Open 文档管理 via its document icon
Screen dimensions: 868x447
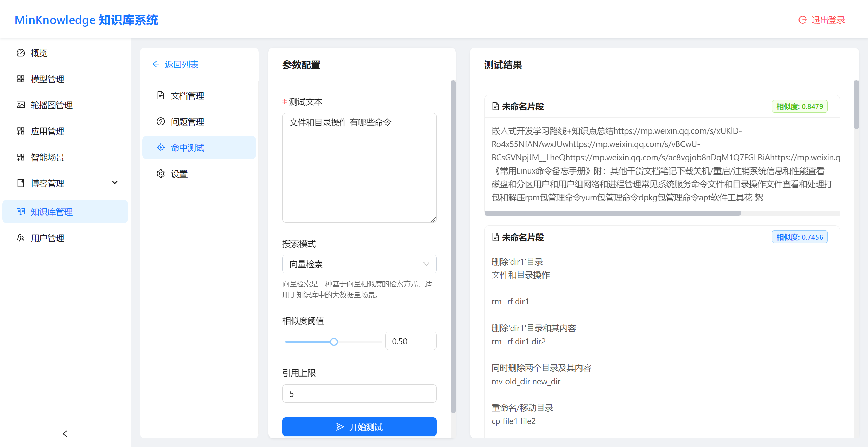pos(161,95)
